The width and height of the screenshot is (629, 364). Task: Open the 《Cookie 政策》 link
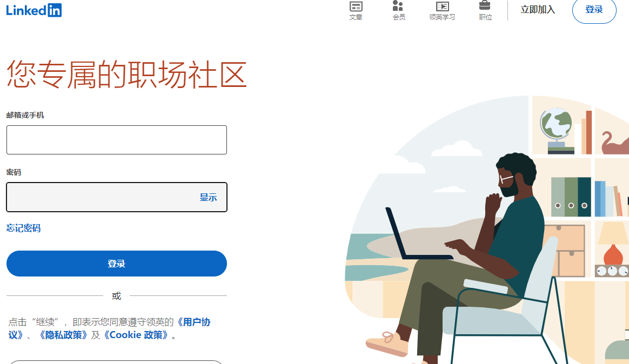pyautogui.click(x=136, y=335)
